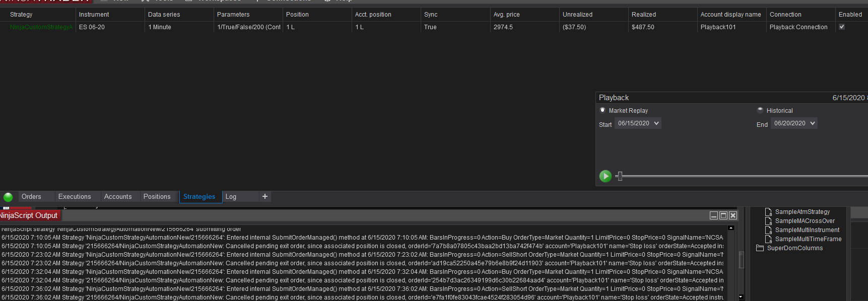Click the 7:36:02 AM Cancelled pending exit log line
Viewport: 868px width, 301px height.
pyautogui.click(x=362, y=297)
